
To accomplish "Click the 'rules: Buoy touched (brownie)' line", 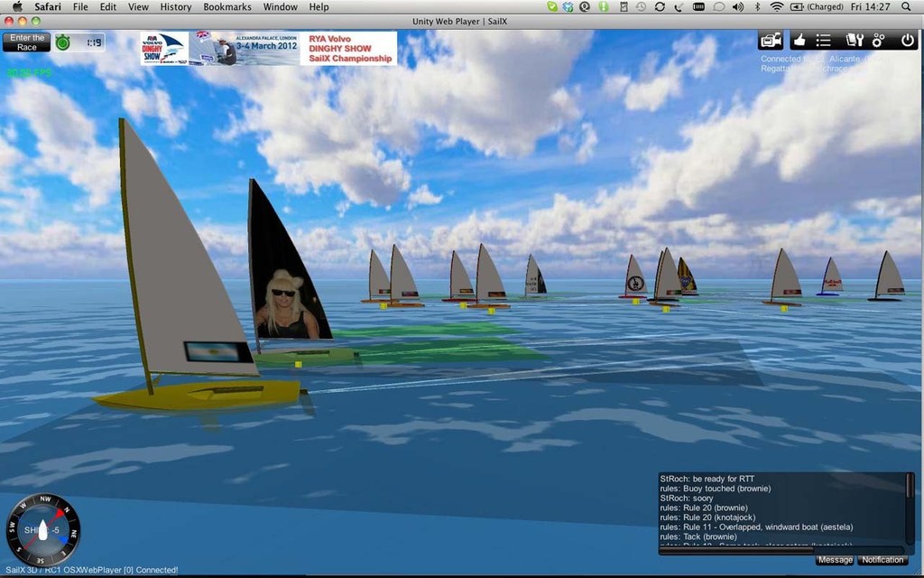I will pyautogui.click(x=716, y=489).
